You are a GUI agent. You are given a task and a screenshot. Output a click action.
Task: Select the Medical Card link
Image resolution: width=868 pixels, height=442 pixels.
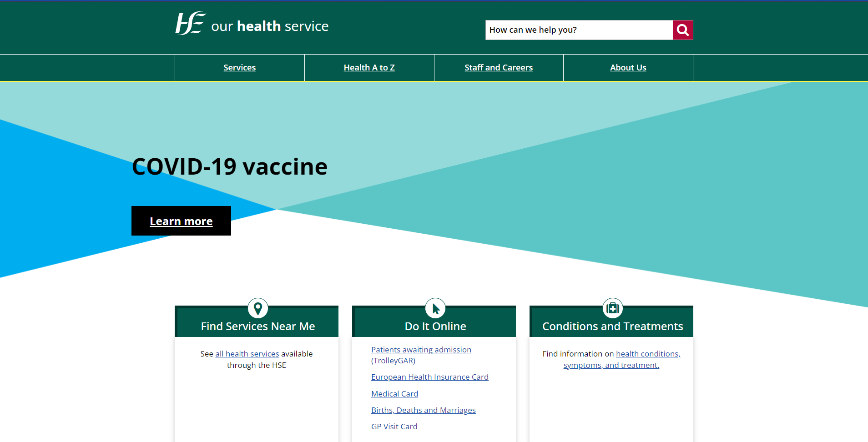[x=394, y=394]
